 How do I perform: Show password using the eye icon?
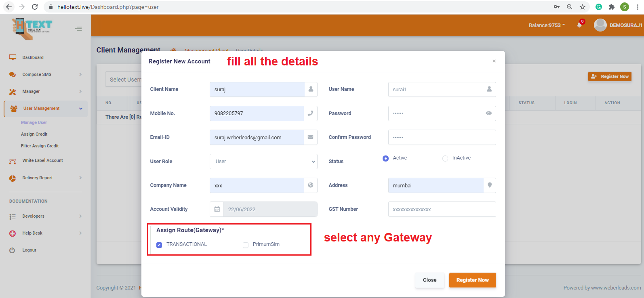pos(488,113)
